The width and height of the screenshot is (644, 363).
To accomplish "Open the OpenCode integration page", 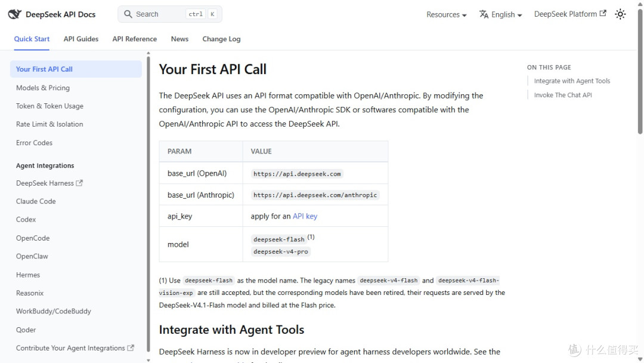I will [33, 238].
